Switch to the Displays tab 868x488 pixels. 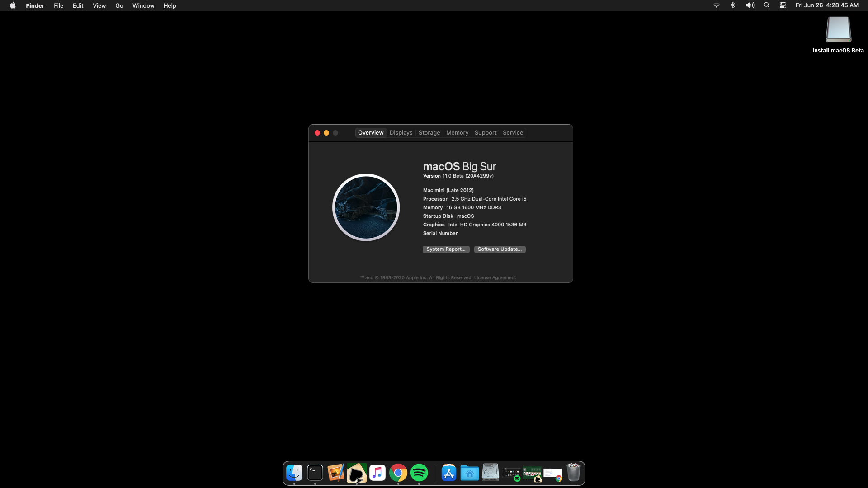click(x=401, y=133)
